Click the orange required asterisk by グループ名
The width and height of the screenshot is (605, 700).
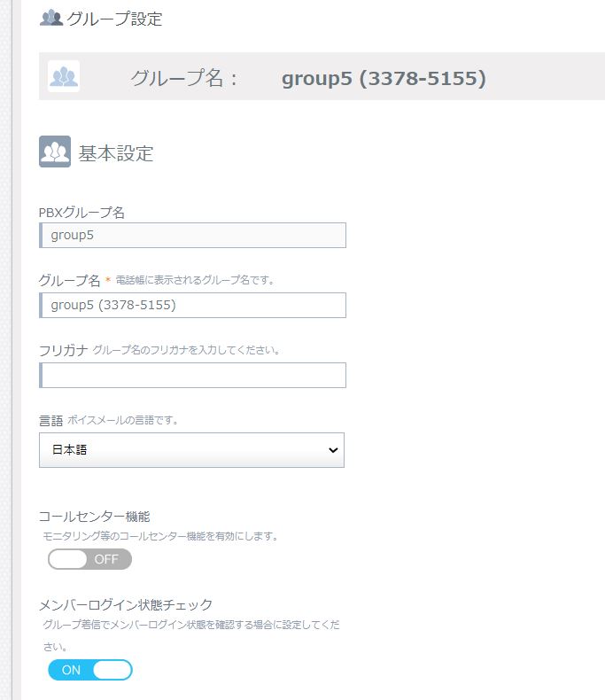108,281
